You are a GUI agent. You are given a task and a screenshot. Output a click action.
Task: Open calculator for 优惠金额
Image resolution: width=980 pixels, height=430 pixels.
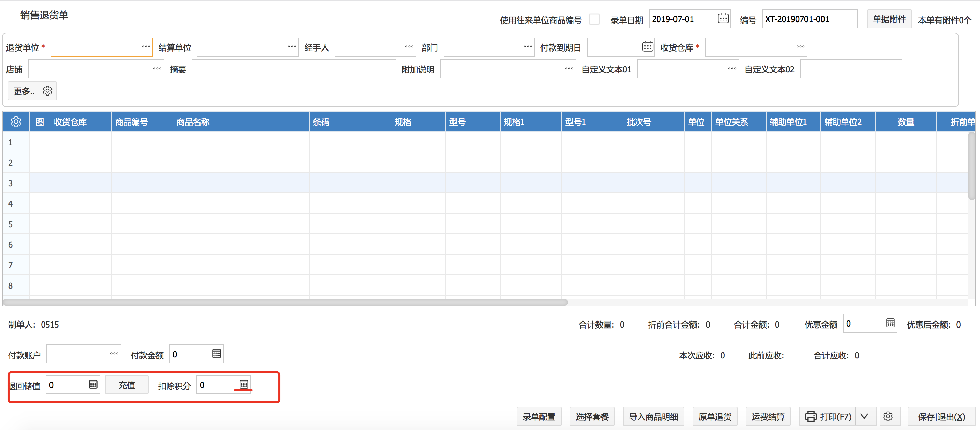tap(890, 323)
